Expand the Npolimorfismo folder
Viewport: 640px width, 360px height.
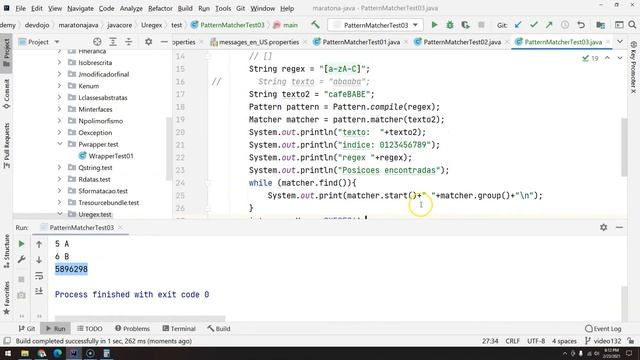(60, 121)
